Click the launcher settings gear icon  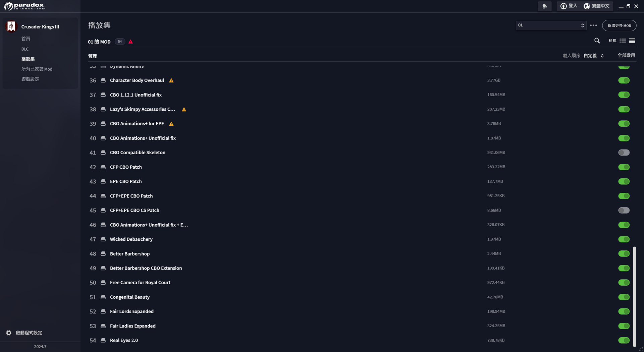[x=9, y=333]
